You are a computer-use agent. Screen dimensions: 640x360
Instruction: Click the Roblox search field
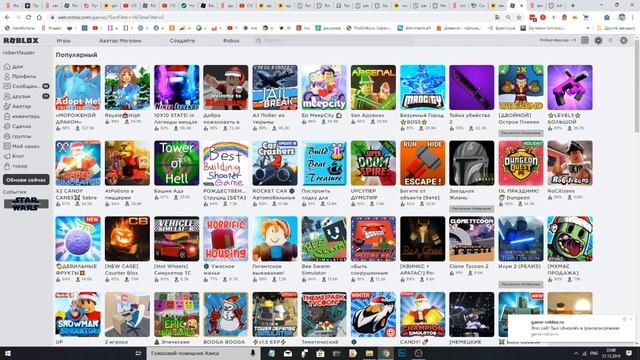[333, 41]
